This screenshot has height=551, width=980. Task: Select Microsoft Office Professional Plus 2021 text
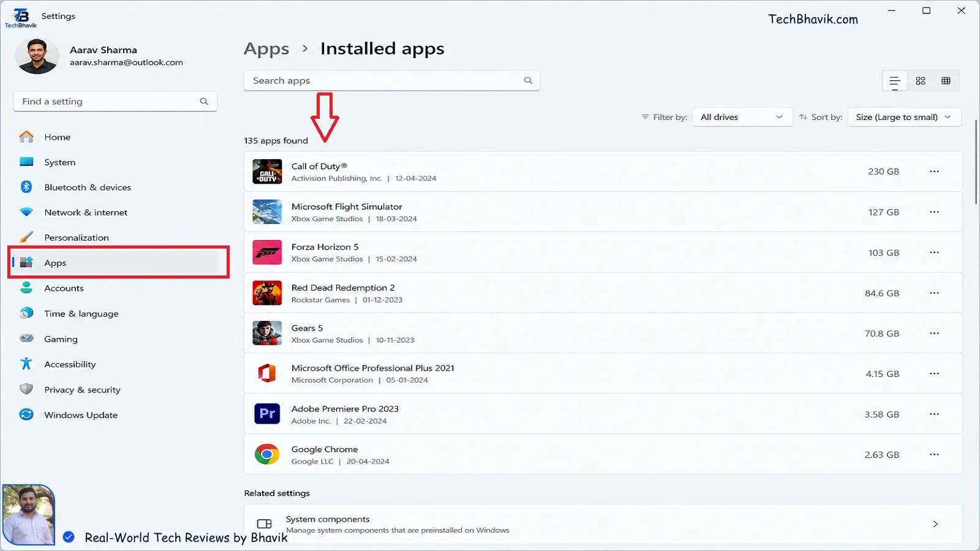click(373, 368)
